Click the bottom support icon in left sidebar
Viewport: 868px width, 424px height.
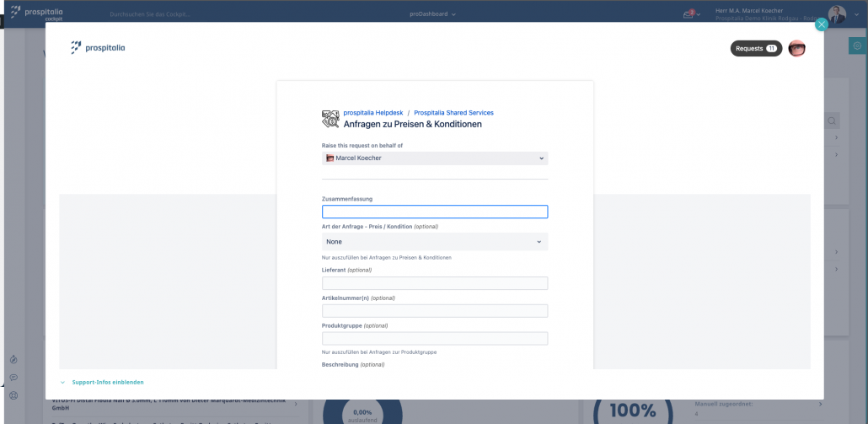13,395
